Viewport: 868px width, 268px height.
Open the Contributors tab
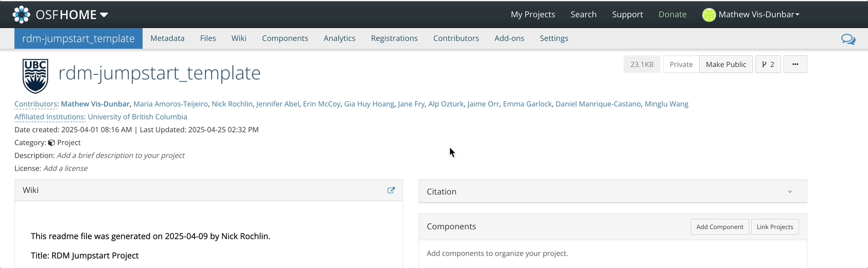(456, 39)
